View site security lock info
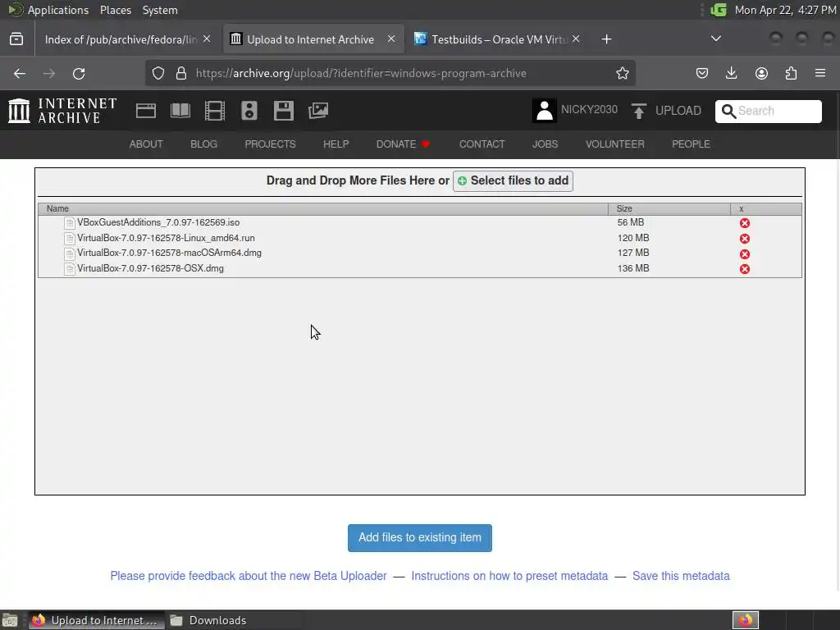Image resolution: width=840 pixels, height=630 pixels. pyautogui.click(x=181, y=73)
